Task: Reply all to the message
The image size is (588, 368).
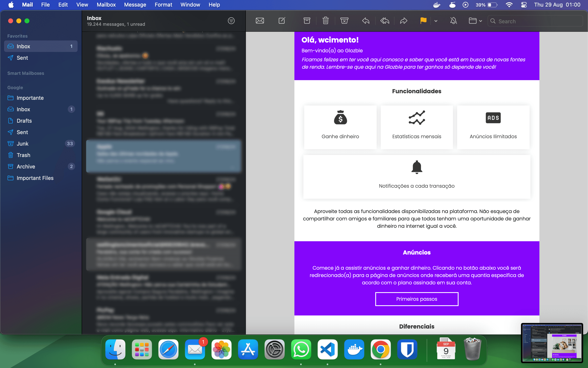Action: [x=385, y=21]
